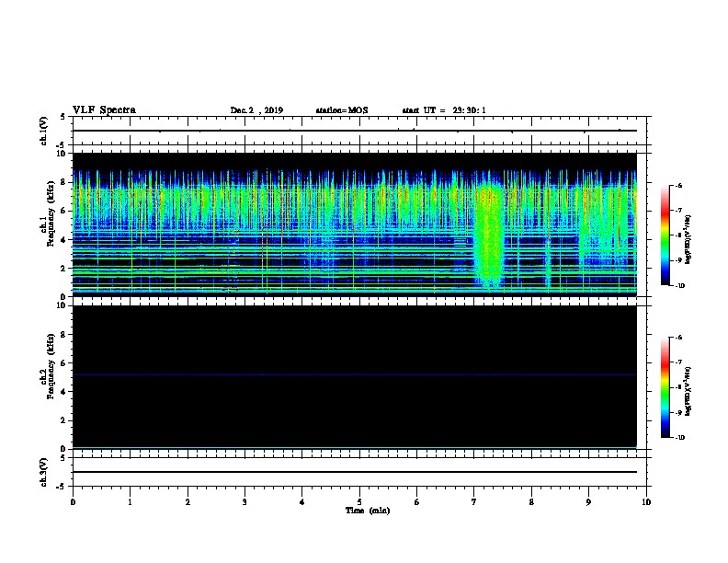Image resolution: width=728 pixels, height=563 pixels.
Task: Click the ch.1(V) waveform axis label
Action: pyautogui.click(x=43, y=131)
